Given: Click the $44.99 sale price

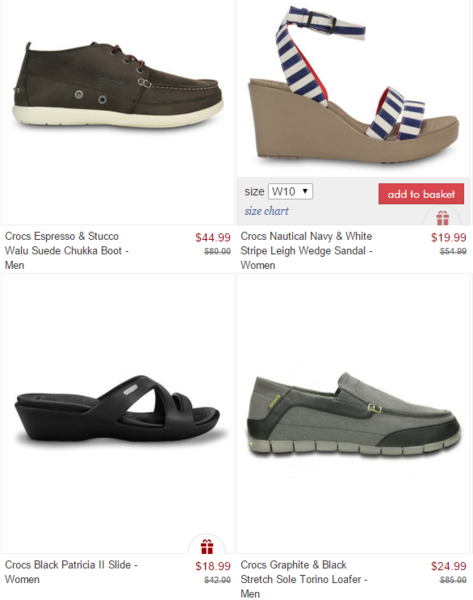Looking at the screenshot, I should click(213, 237).
